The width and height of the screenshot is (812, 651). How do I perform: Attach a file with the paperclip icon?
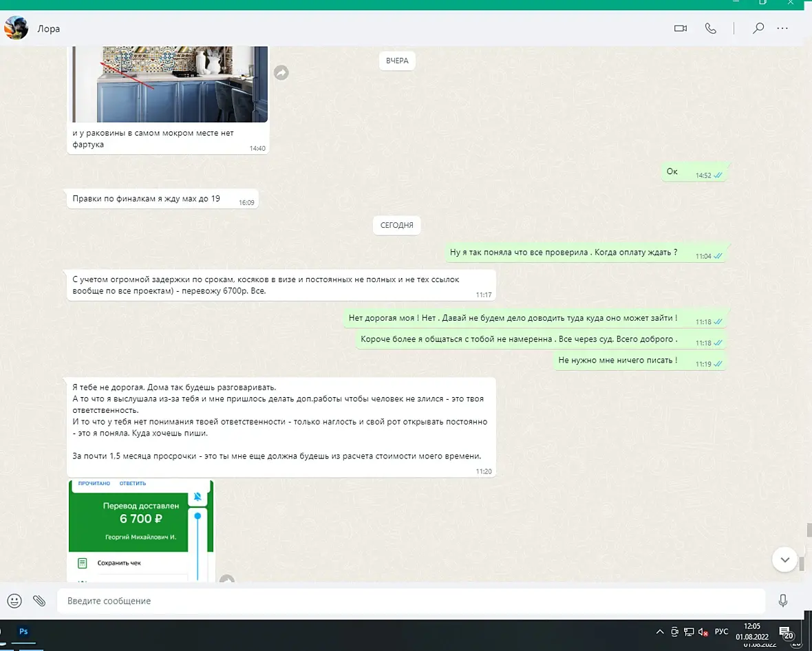click(x=39, y=601)
